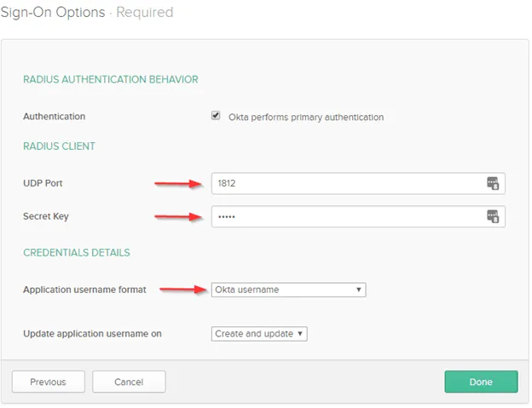Click the 'Authentication' row label

point(54,117)
